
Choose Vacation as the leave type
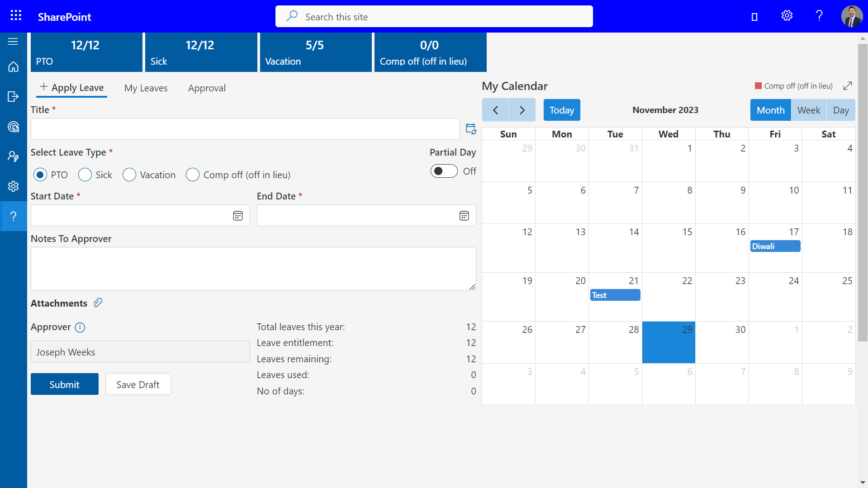129,175
